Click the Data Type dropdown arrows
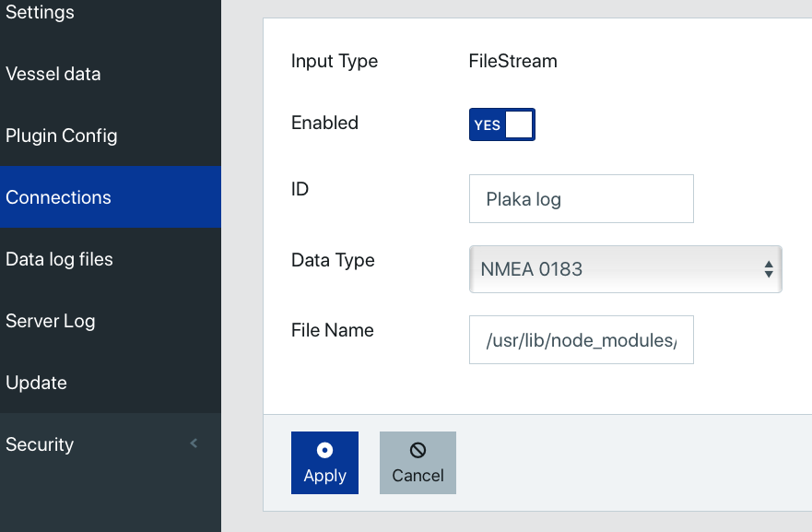The image size is (812, 532). [x=769, y=269]
